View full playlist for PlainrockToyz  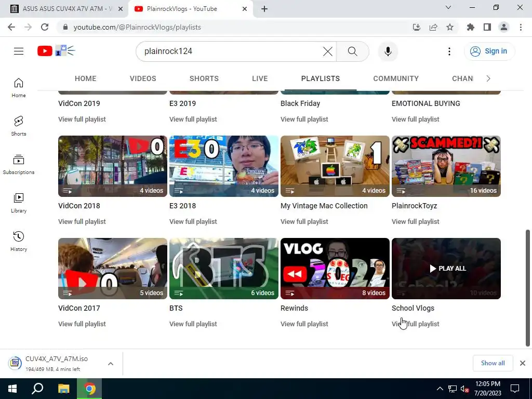[416, 221]
